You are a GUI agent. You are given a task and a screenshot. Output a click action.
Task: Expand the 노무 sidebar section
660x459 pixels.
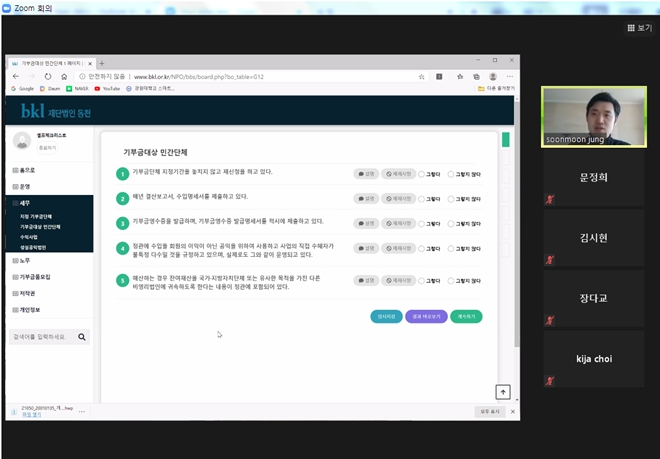click(x=27, y=260)
